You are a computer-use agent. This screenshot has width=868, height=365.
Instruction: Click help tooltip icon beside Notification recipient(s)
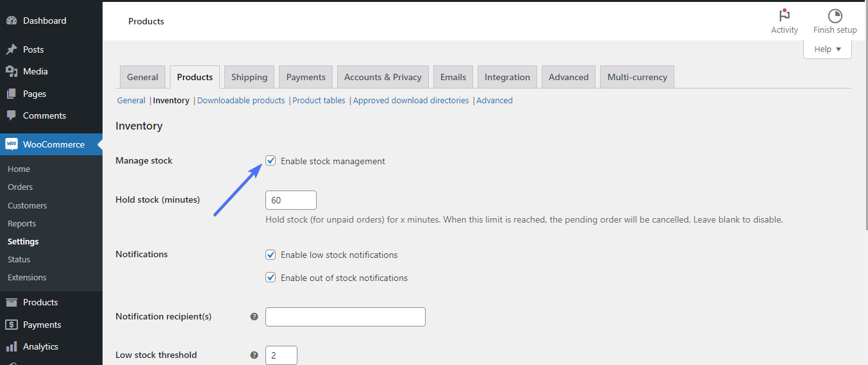point(254,316)
